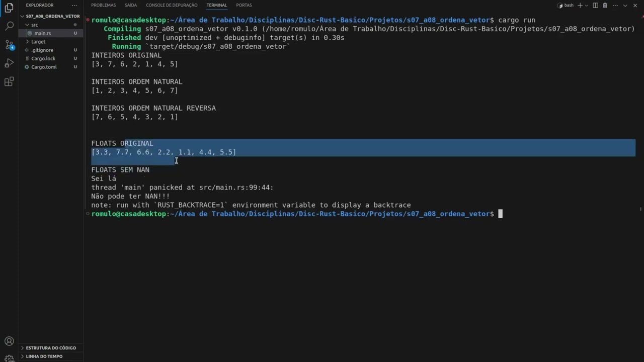Click the '[3, 7, 6, 2, 1, 4, 5]' line
The width and height of the screenshot is (644, 362).
coord(134,64)
